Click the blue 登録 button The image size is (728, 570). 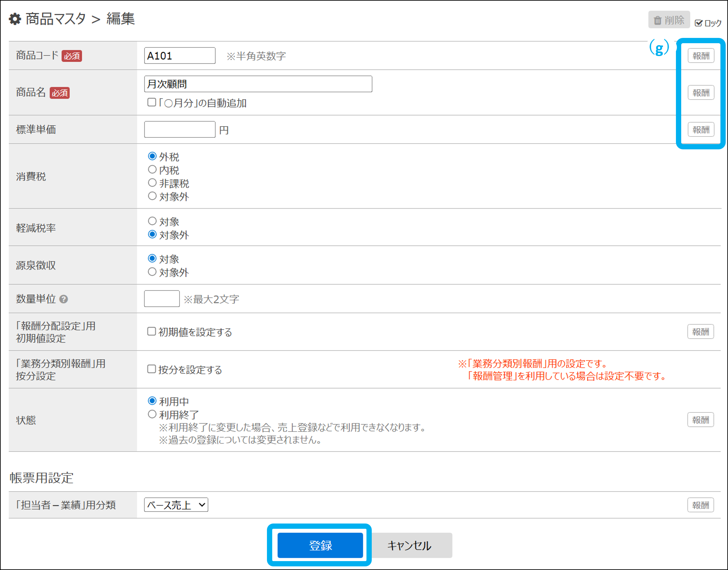coord(320,545)
